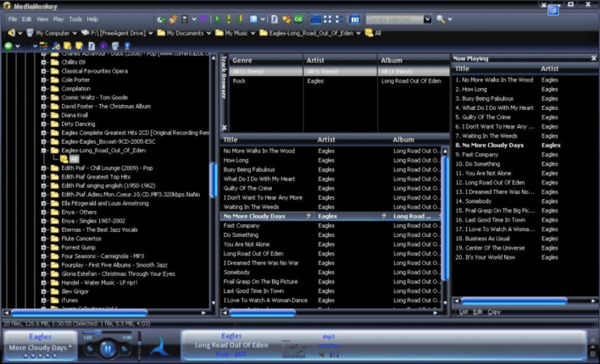
Task: Open the My Music path dropdown arrow
Action: point(253,33)
